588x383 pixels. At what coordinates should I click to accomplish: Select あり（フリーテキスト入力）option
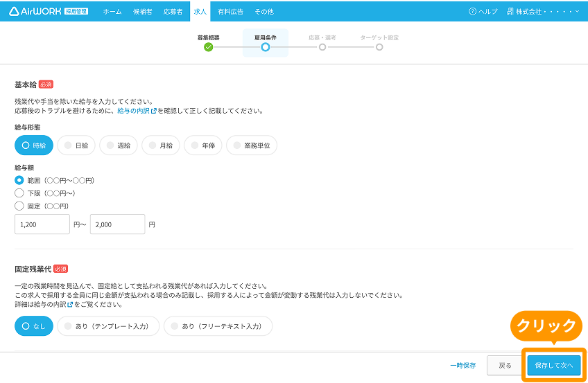click(218, 326)
